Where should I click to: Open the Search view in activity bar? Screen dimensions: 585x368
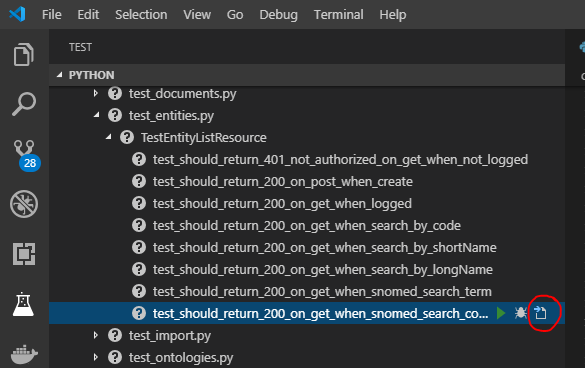pos(24,104)
